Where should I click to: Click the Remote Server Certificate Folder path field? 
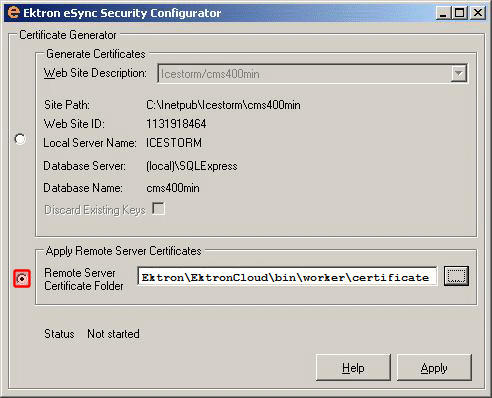click(x=287, y=276)
